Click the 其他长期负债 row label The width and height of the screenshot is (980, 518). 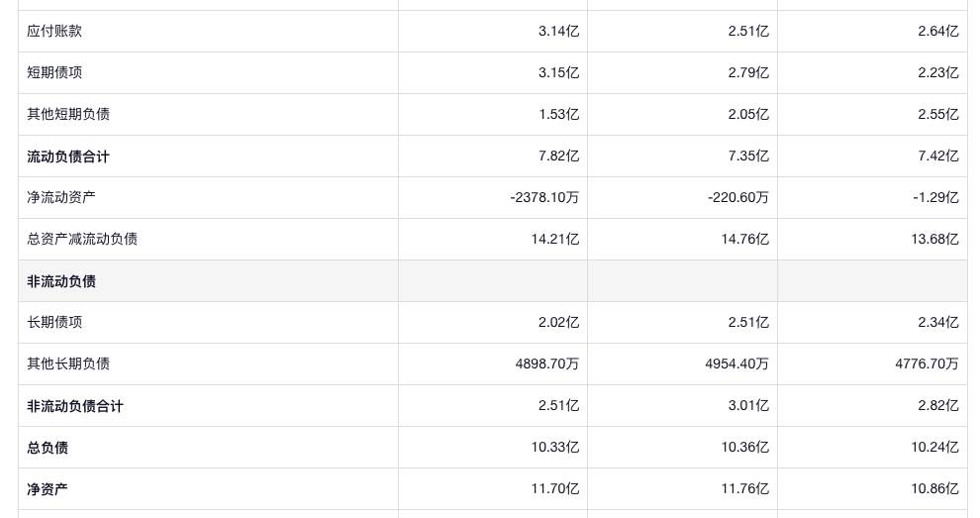[68, 363]
